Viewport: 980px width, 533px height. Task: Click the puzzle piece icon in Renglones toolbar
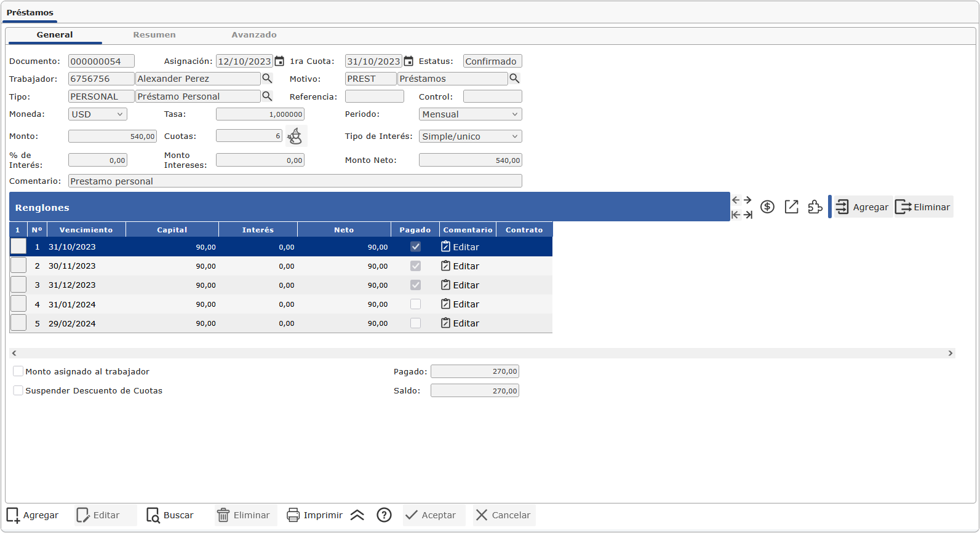[815, 207]
